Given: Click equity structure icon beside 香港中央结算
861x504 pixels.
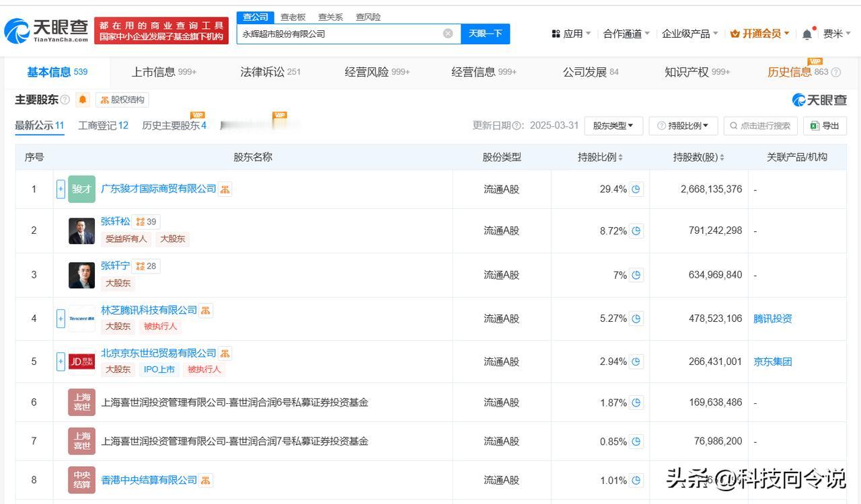Looking at the screenshot, I should point(206,480).
